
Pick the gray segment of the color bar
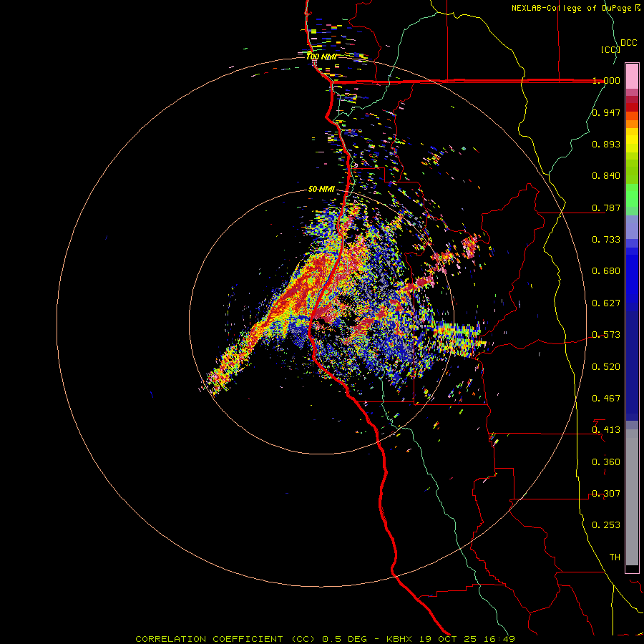pyautogui.click(x=632, y=497)
